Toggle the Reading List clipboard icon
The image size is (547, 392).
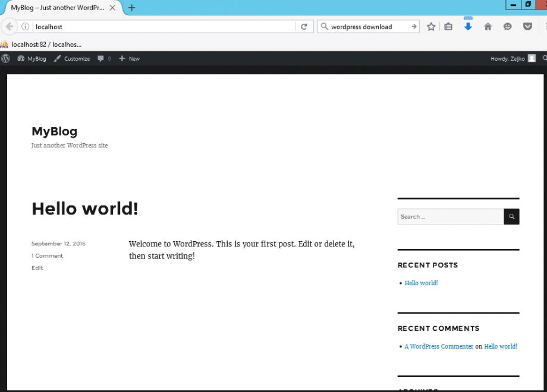click(448, 26)
